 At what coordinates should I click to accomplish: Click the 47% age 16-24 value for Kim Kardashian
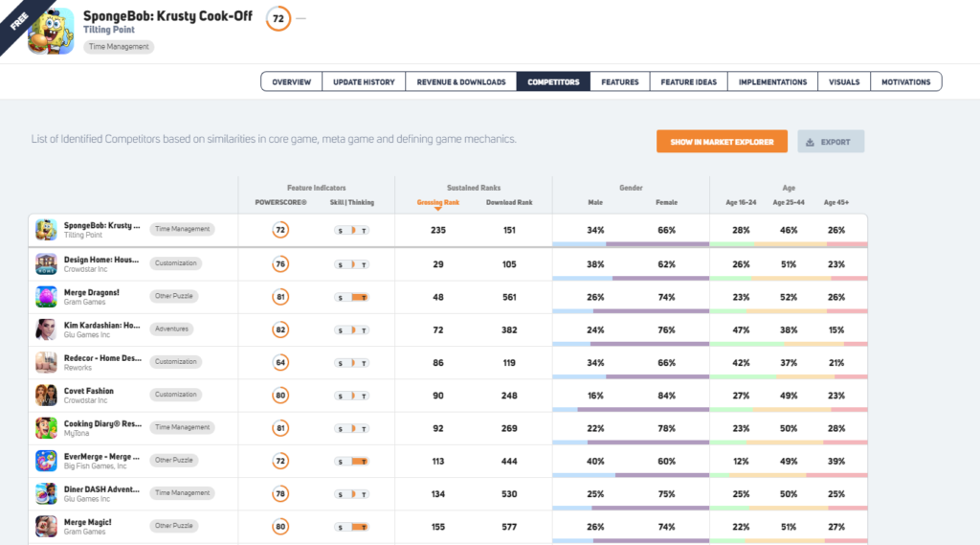pyautogui.click(x=741, y=329)
